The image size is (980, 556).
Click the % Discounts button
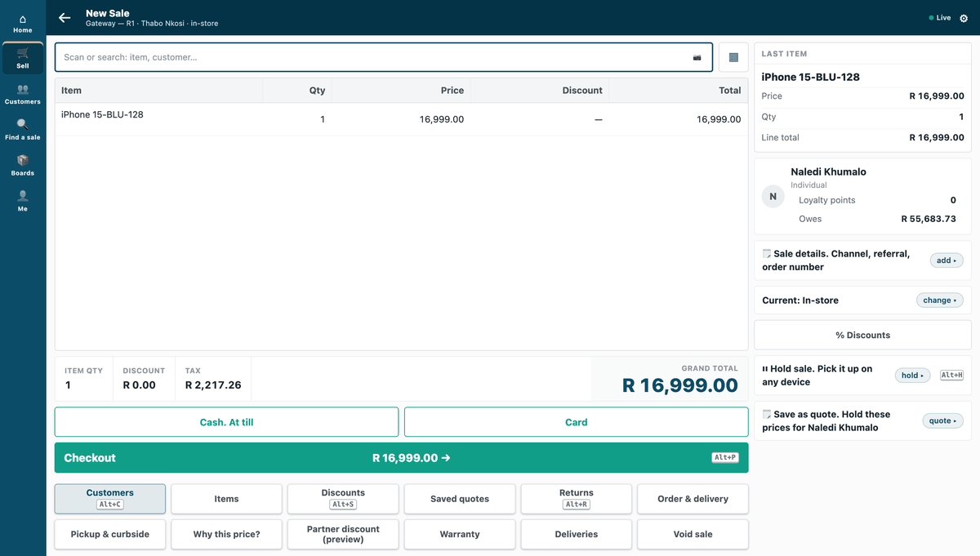(863, 335)
